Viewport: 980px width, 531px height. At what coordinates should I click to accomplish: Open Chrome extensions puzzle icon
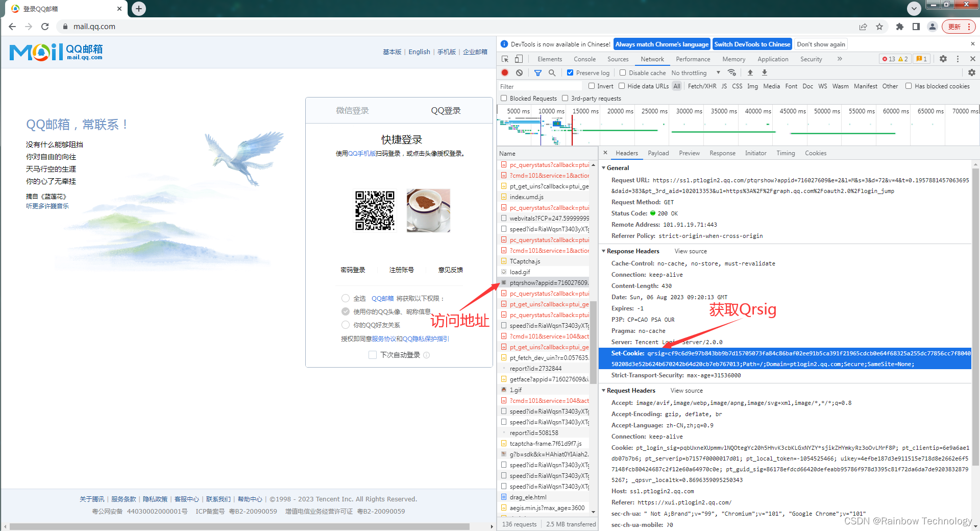900,27
